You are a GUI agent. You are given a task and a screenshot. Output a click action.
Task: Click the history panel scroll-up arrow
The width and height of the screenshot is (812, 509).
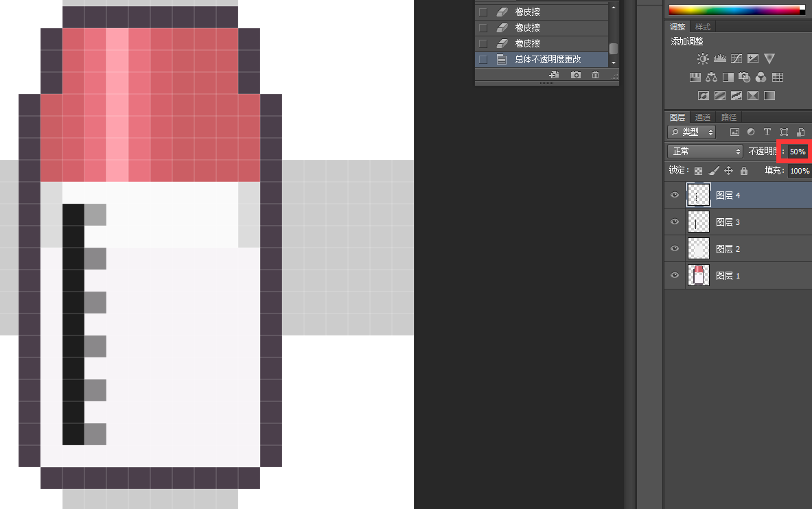(614, 8)
